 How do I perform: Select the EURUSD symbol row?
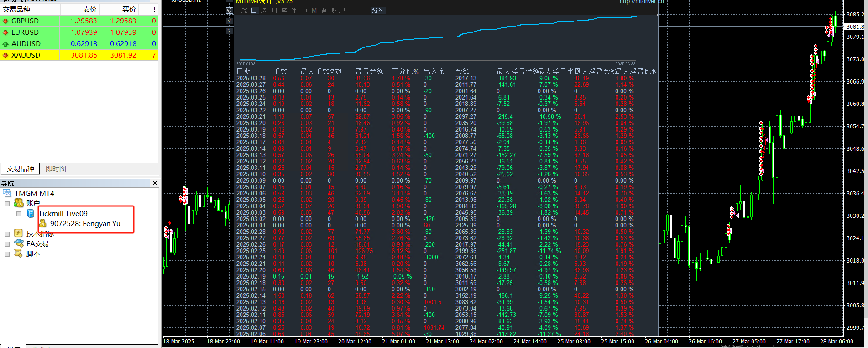pyautogui.click(x=79, y=32)
